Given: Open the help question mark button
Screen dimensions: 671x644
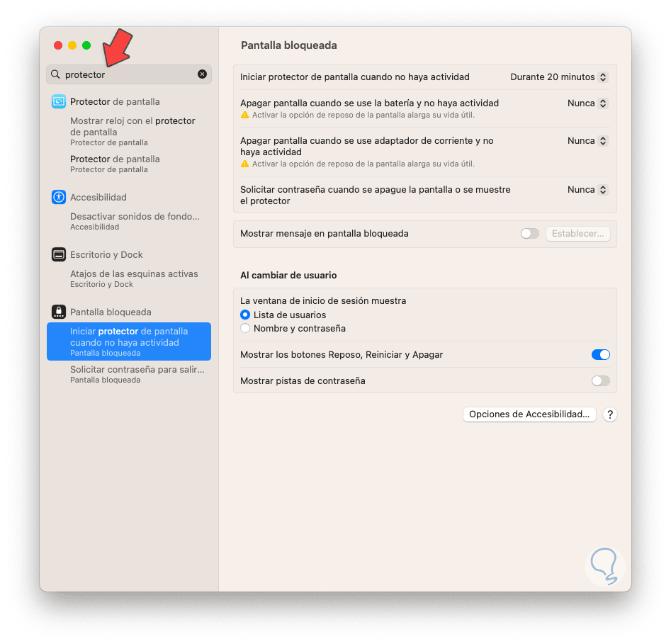Looking at the screenshot, I should tap(610, 414).
